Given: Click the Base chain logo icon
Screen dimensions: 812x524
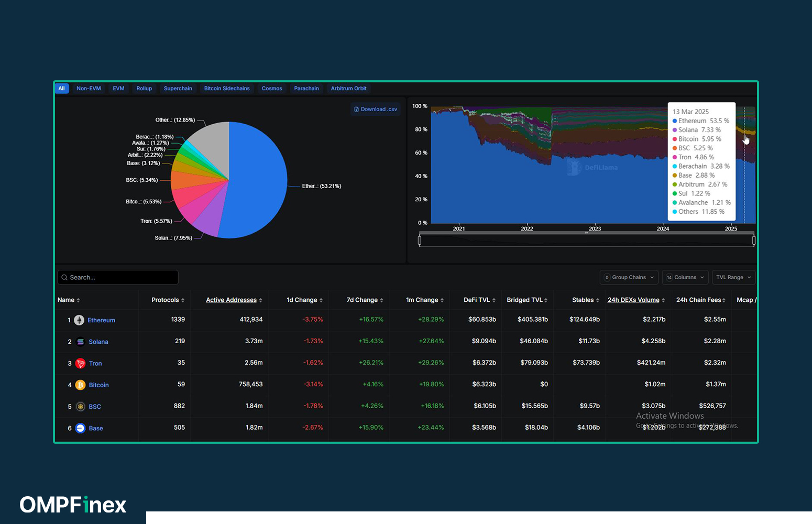Looking at the screenshot, I should (x=80, y=428).
